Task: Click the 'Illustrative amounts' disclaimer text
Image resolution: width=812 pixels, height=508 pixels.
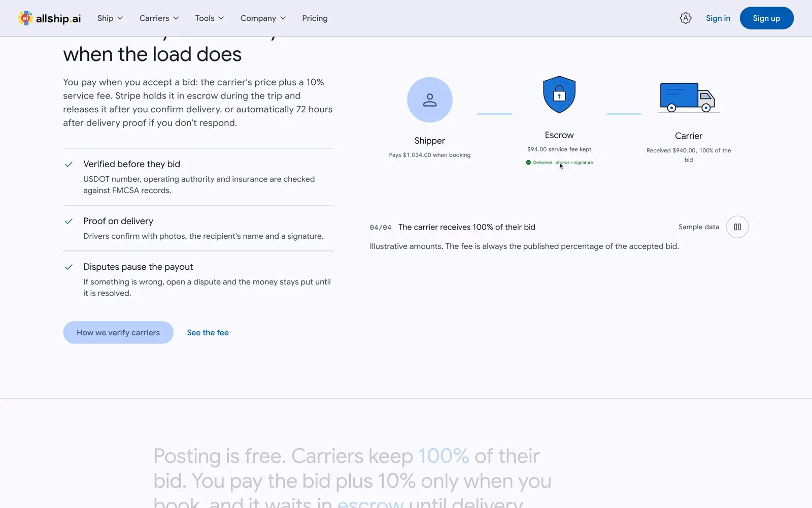Action: (524, 246)
